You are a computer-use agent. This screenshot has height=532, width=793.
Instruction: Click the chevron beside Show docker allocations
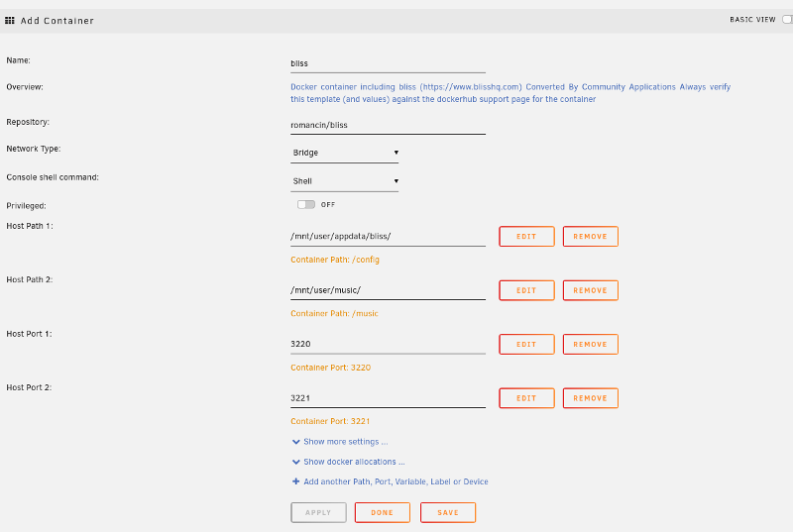pos(295,462)
